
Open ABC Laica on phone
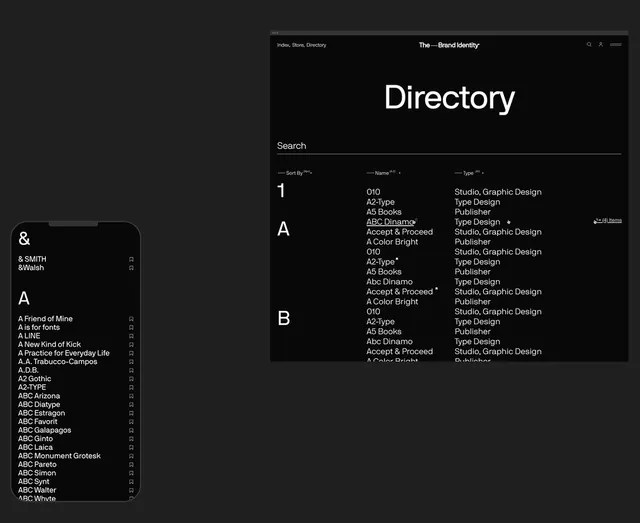coord(36,447)
